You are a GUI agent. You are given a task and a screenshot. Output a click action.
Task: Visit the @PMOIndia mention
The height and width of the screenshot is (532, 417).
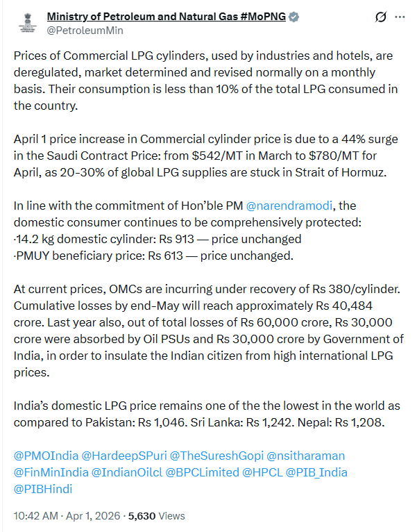point(45,456)
